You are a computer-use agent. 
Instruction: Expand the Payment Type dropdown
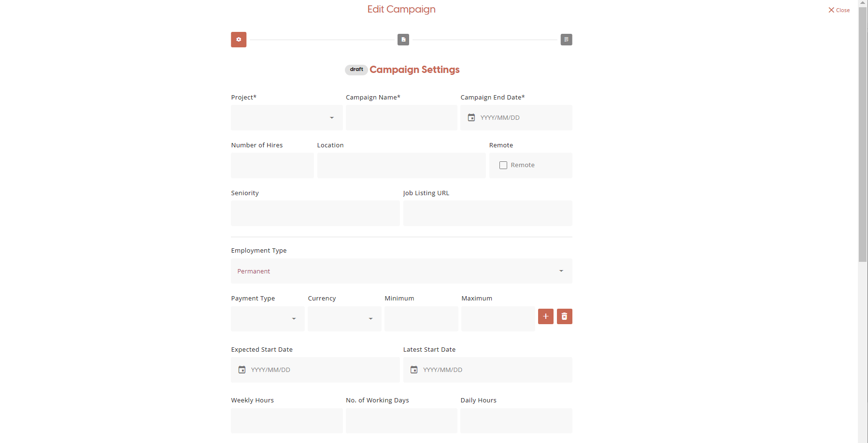point(267,319)
